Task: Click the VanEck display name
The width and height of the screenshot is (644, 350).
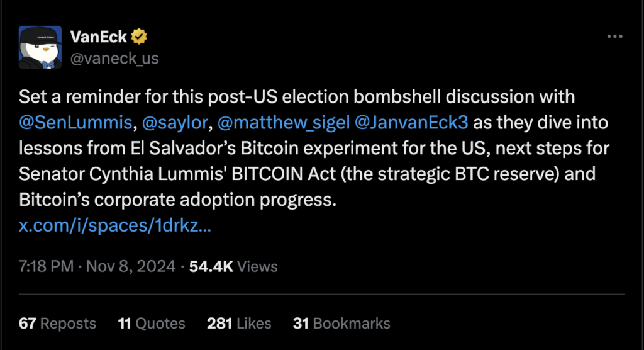Action: tap(99, 37)
